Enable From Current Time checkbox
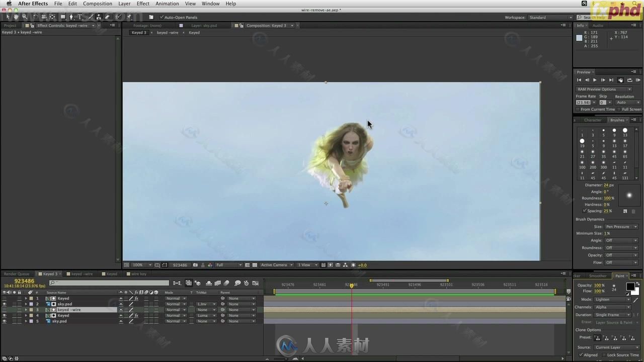Viewport: 644px width, 362px height. pyautogui.click(x=578, y=109)
